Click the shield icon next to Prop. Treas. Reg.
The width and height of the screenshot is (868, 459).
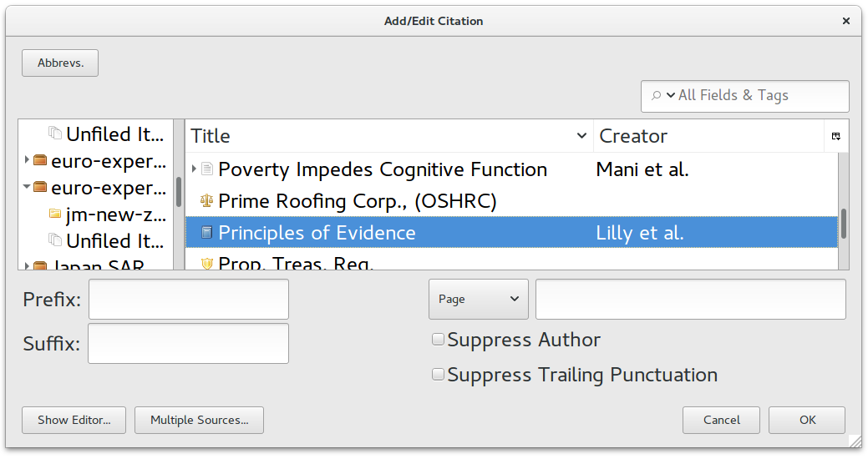click(206, 264)
